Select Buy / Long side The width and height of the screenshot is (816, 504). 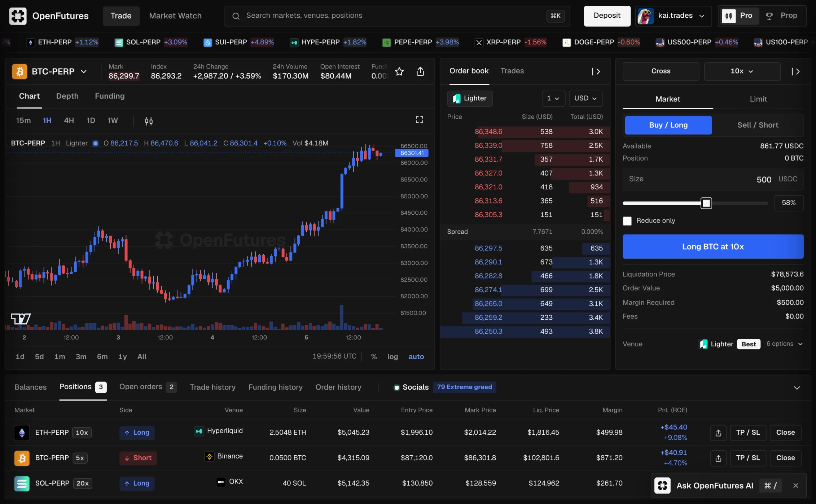click(668, 125)
